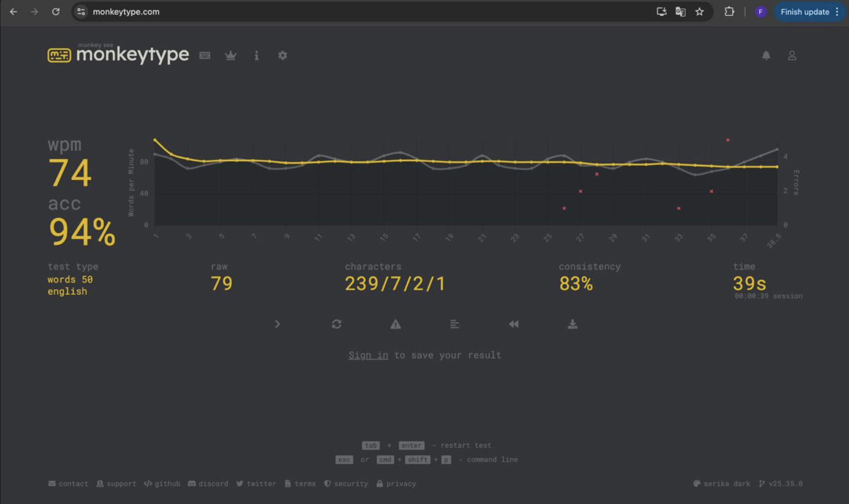The image size is (849, 504).
Task: Start a test via keyboard header icon
Action: coord(205,55)
